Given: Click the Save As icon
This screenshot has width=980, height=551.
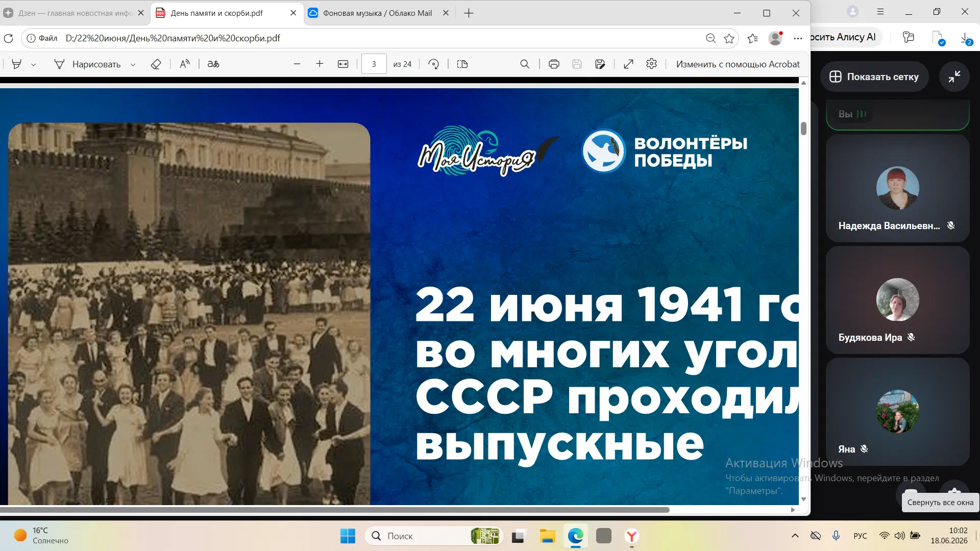Looking at the screenshot, I should [x=600, y=64].
